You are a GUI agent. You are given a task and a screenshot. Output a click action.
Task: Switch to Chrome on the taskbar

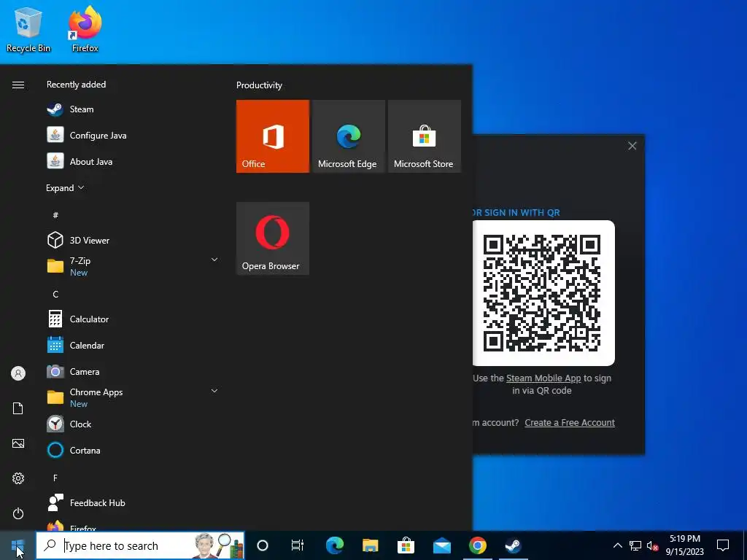click(x=477, y=545)
